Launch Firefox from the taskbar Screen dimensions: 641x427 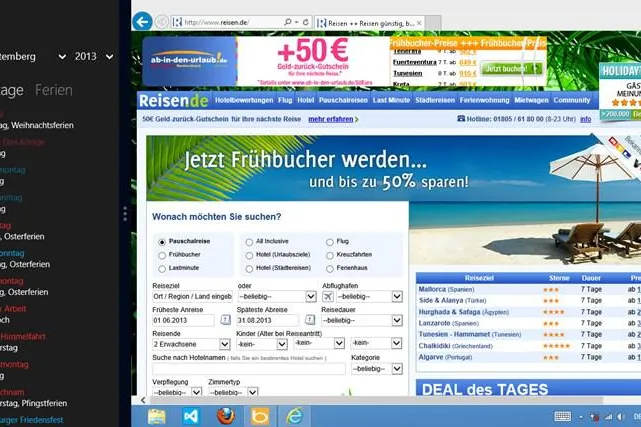(226, 416)
